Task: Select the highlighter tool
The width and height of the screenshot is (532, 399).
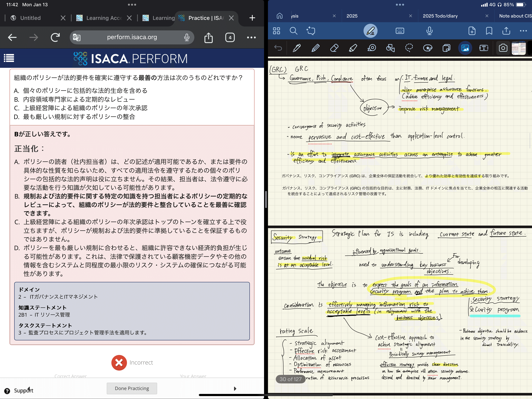Action: coord(353,48)
